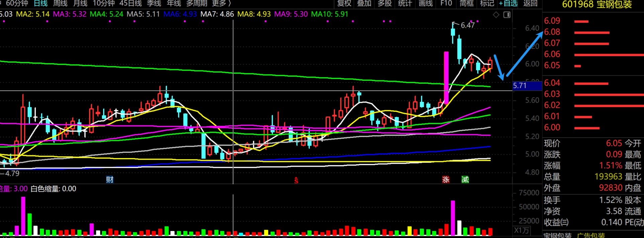Click the X1万 volume unit label

point(522,230)
